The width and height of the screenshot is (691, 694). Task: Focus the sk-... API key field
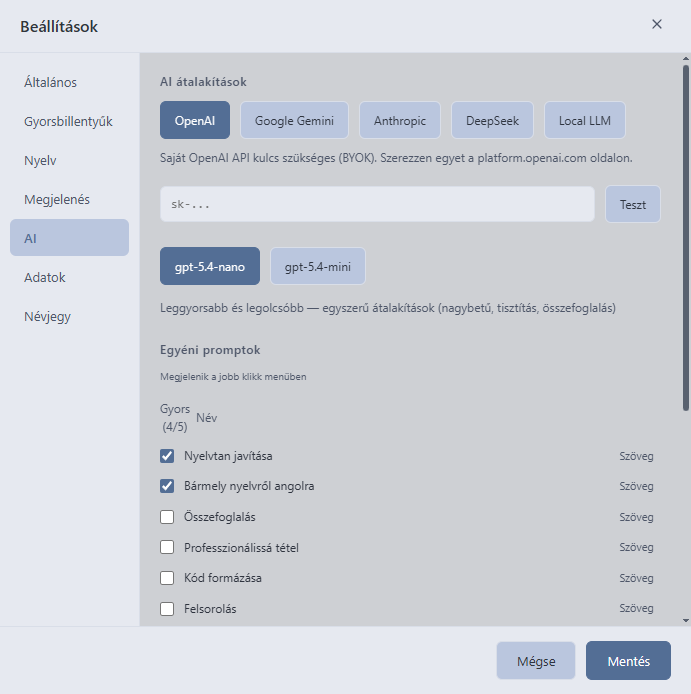(x=377, y=204)
